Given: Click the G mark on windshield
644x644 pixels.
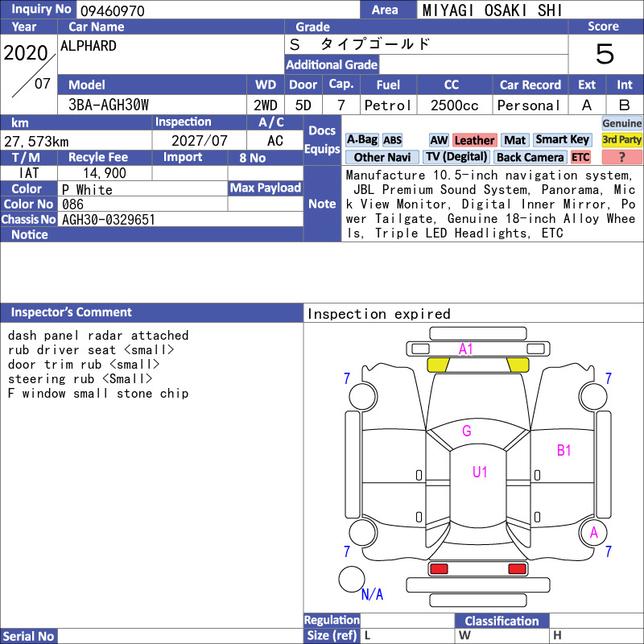Looking at the screenshot, I should pos(467,431).
